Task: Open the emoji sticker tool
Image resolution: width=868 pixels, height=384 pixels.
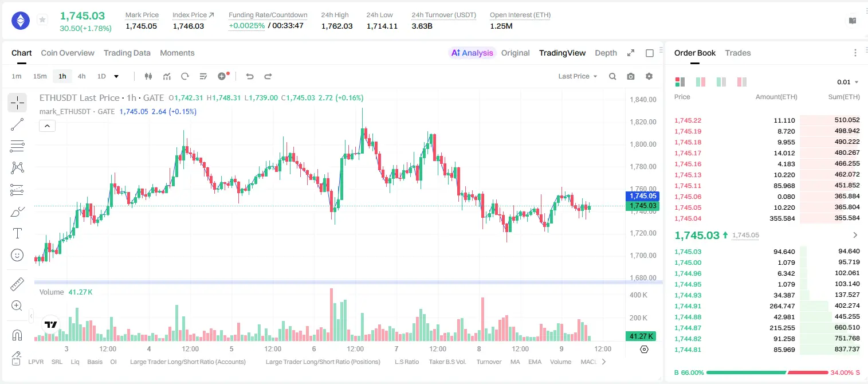Action: tap(17, 255)
